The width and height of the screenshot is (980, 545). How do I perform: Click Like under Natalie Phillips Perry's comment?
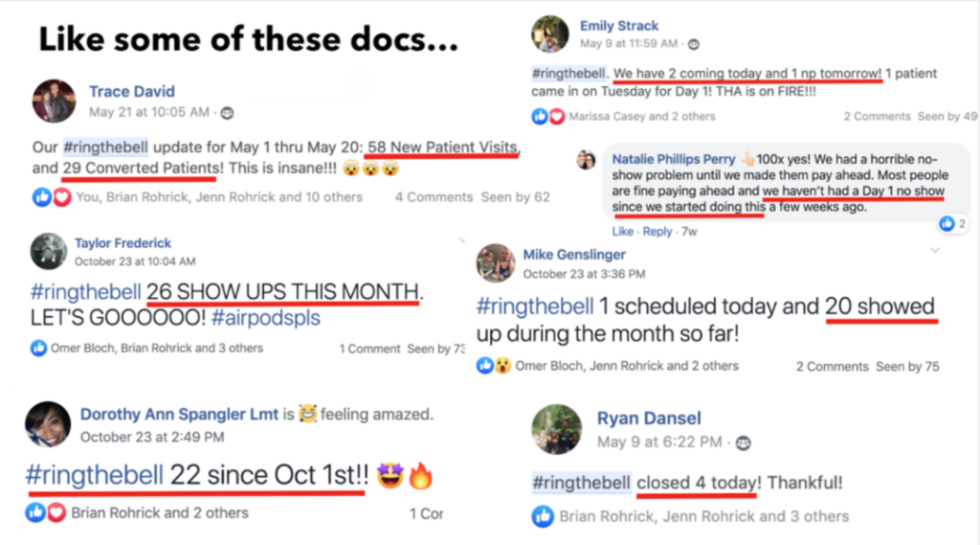(622, 232)
